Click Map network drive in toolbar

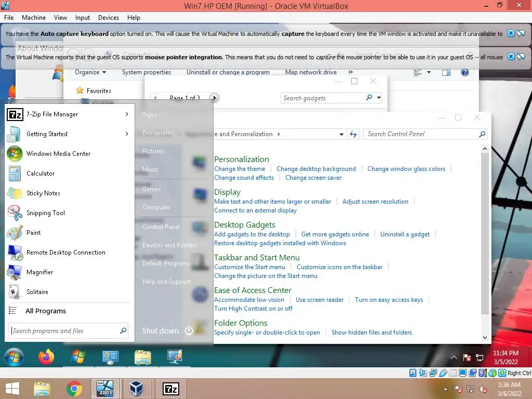coord(311,72)
